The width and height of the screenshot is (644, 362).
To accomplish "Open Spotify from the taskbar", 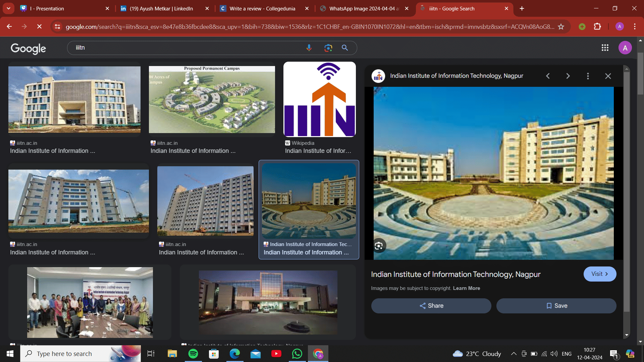I will [193, 354].
